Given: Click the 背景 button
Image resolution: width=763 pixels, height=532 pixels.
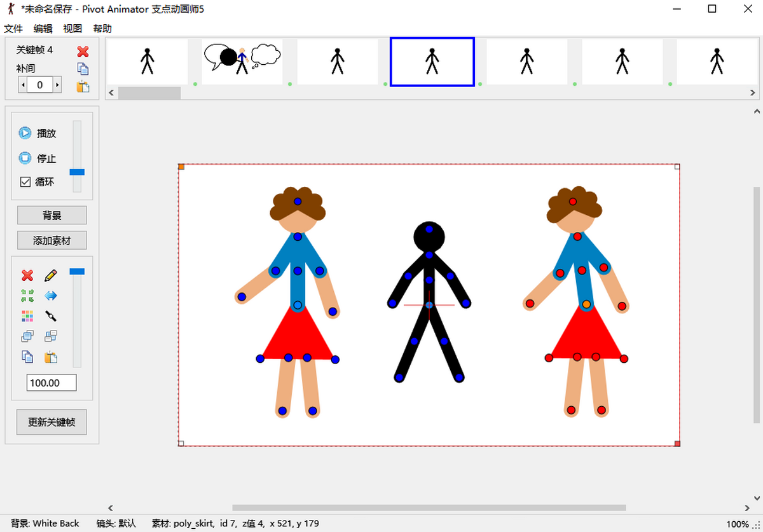Looking at the screenshot, I should click(52, 215).
